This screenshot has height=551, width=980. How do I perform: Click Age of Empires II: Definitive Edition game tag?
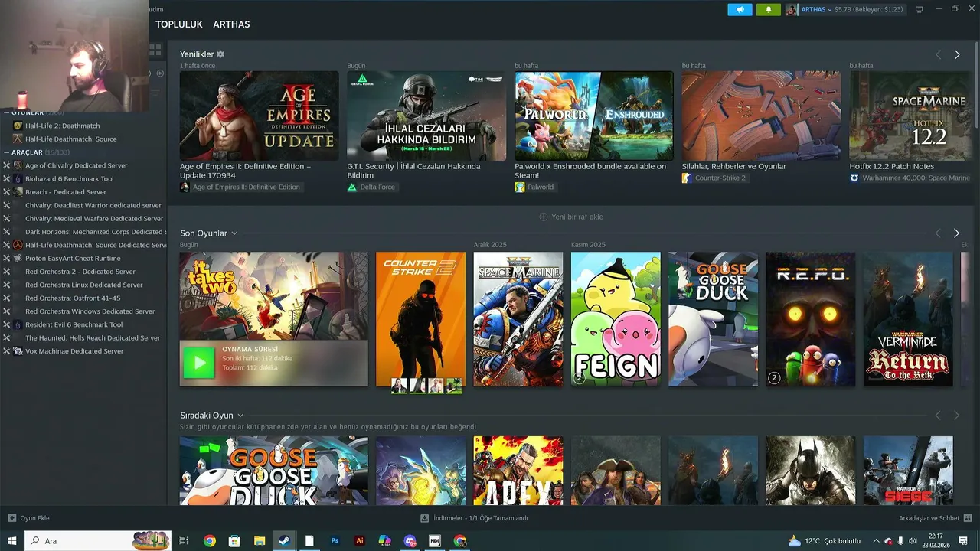tap(241, 187)
